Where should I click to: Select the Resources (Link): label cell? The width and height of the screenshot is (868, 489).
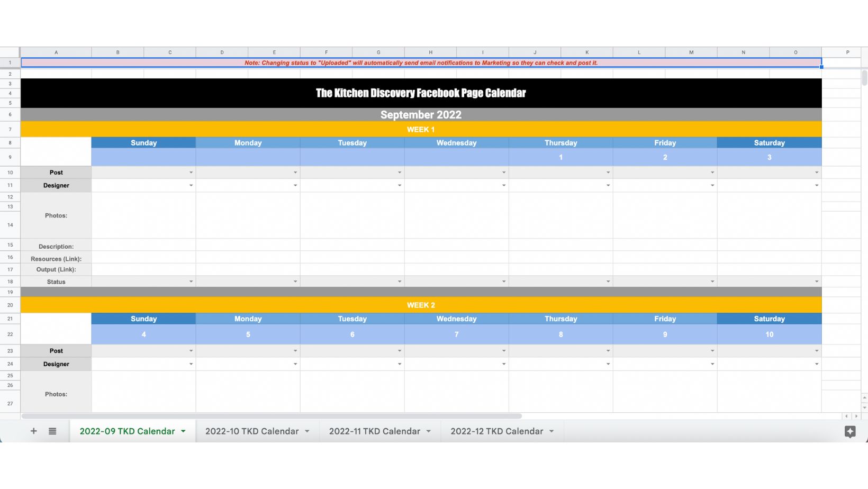tap(56, 258)
